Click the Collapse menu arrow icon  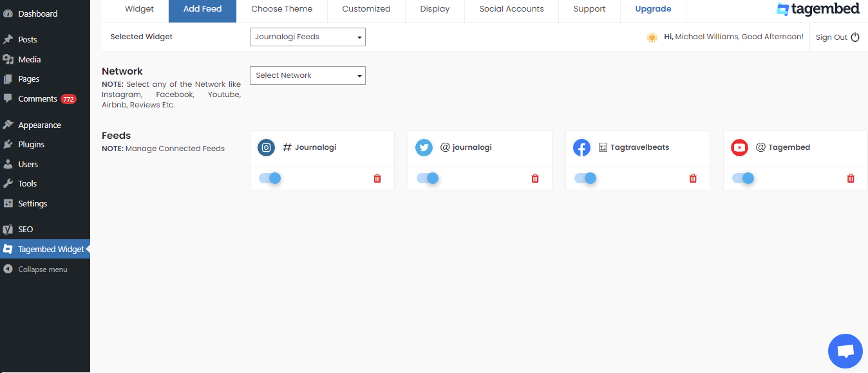pyautogui.click(x=8, y=269)
